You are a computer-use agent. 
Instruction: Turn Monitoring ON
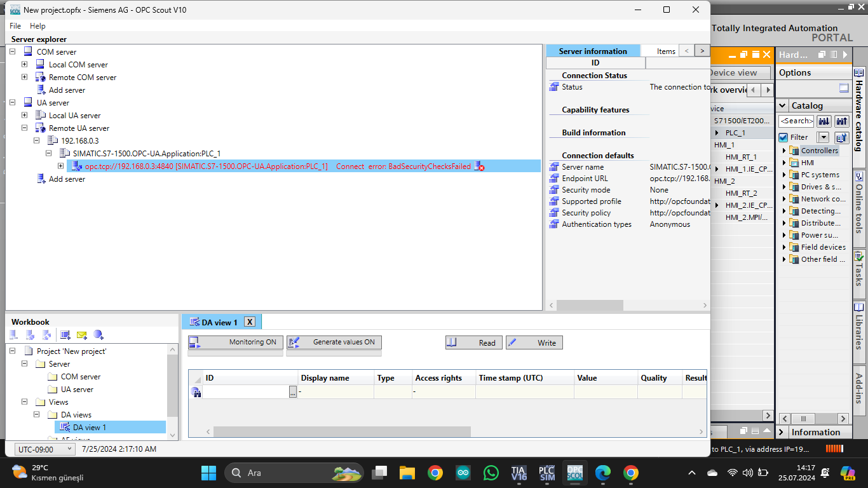tap(235, 342)
